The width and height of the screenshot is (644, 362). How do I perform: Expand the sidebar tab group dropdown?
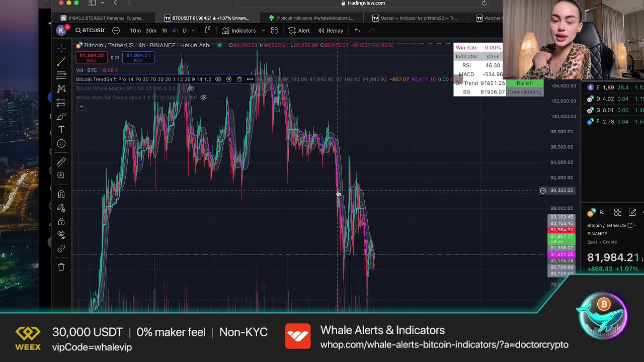point(102,3)
